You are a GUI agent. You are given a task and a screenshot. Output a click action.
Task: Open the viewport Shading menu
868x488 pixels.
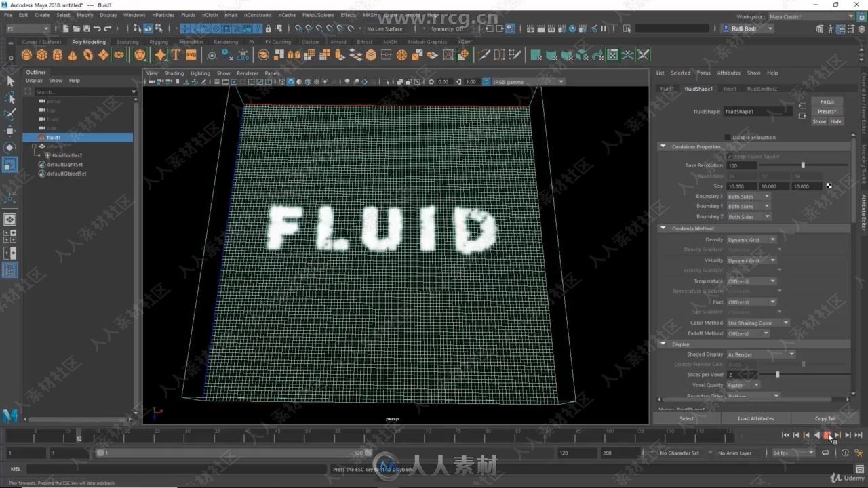tap(174, 73)
